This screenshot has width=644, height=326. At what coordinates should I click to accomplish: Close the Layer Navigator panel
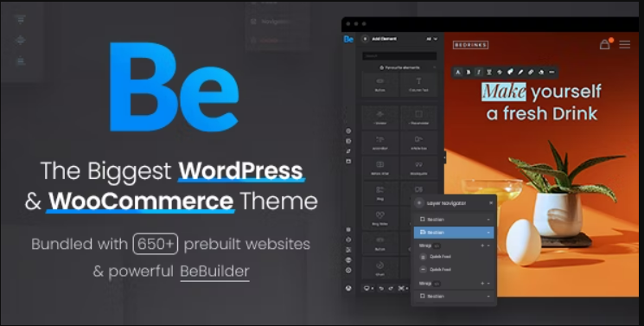coord(491,203)
